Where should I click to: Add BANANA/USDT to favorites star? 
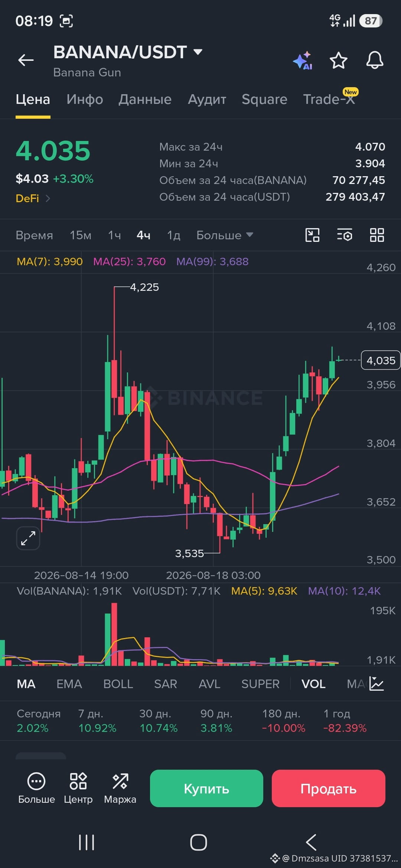(339, 60)
